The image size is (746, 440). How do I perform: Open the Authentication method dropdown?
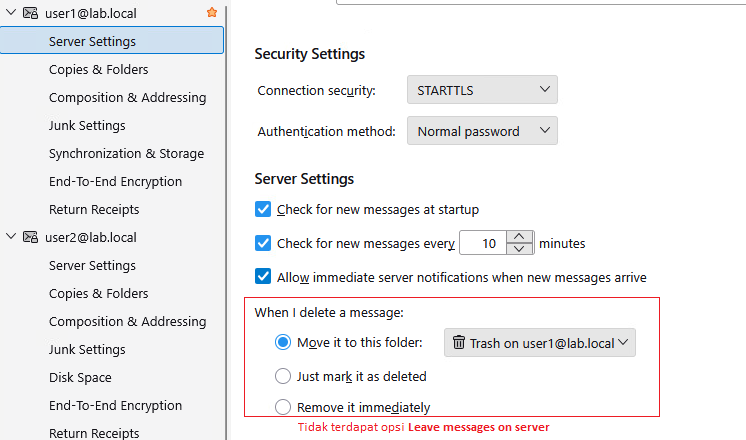[482, 131]
